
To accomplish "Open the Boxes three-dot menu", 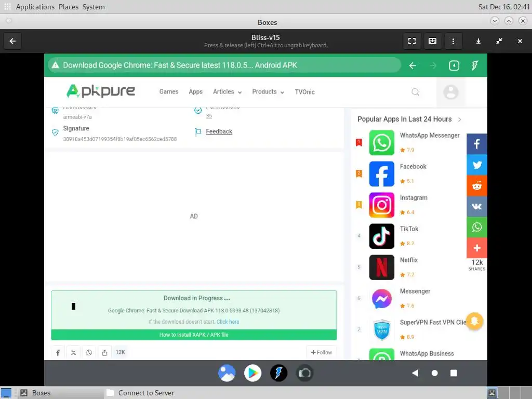I will (x=453, y=41).
